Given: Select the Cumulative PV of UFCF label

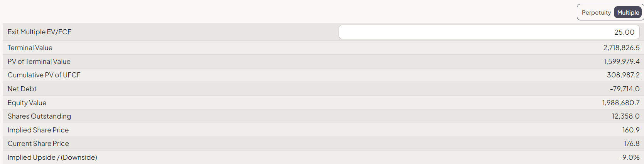Looking at the screenshot, I should pos(44,75).
